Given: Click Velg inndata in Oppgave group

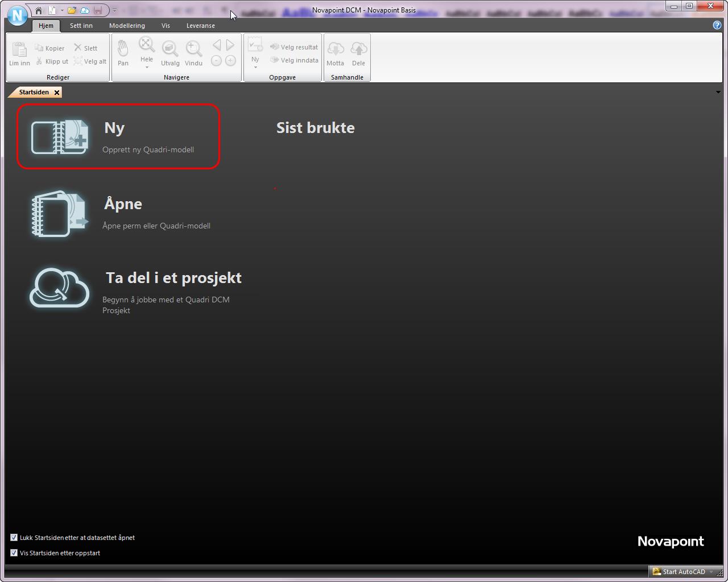Looking at the screenshot, I should [294, 60].
